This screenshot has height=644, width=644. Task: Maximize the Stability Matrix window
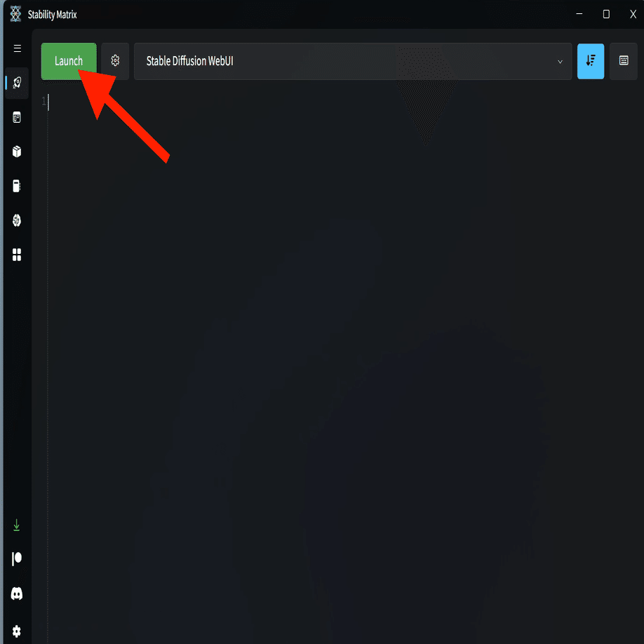click(606, 14)
